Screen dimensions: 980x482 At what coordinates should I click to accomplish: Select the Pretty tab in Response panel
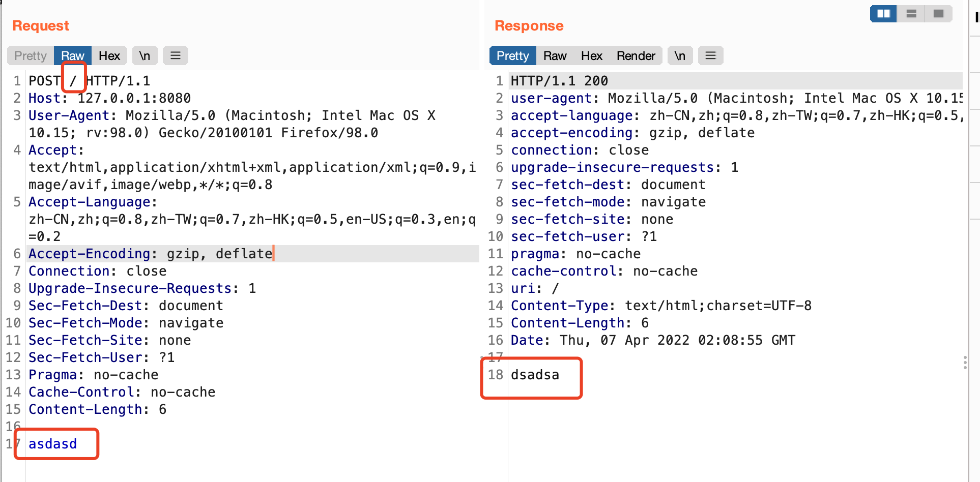click(513, 55)
